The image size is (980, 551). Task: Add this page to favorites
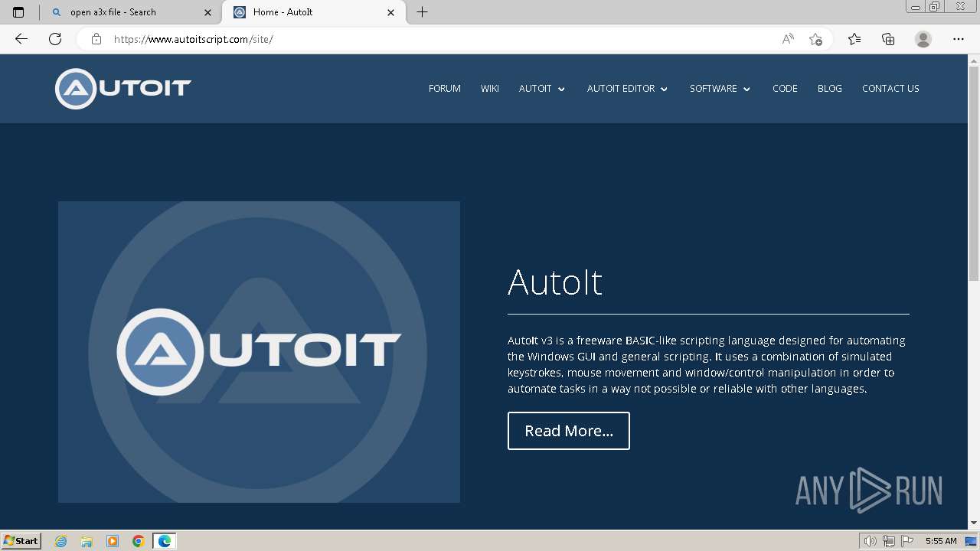tap(815, 39)
